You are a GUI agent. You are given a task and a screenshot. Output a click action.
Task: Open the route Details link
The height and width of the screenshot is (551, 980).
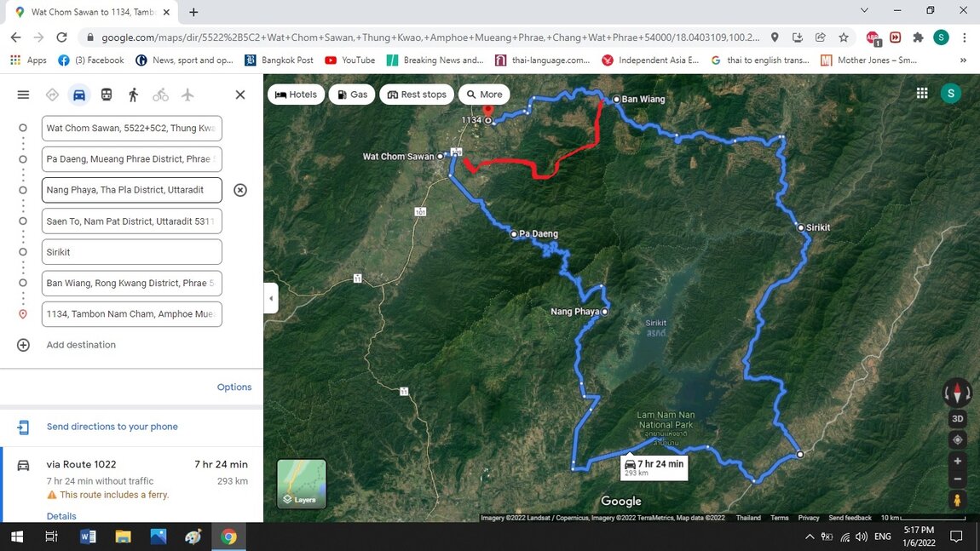click(61, 515)
